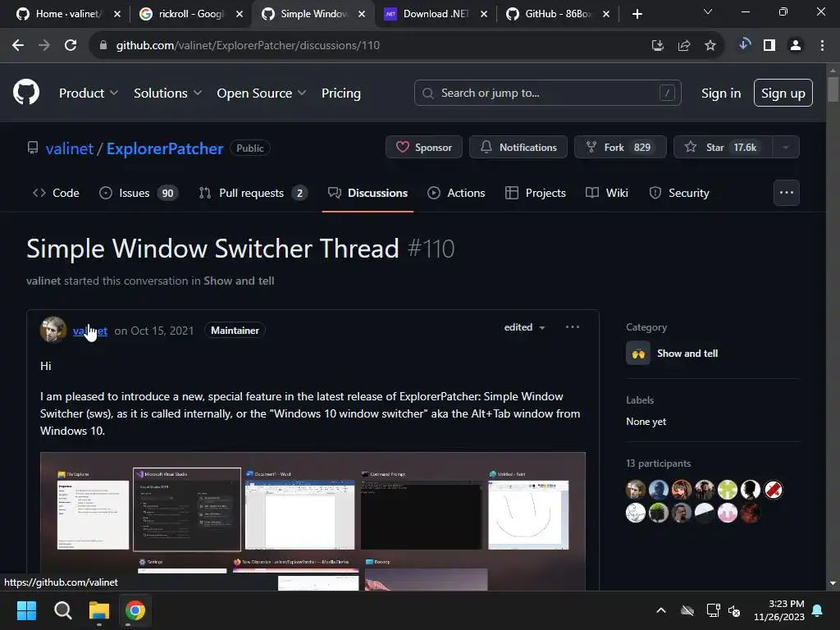Open the Windows Start menu

[x=26, y=610]
